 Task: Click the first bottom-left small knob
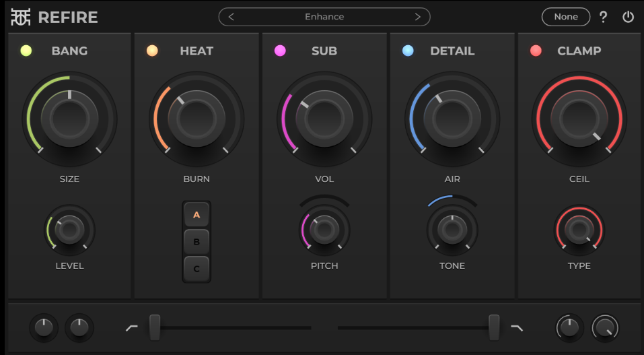44,328
